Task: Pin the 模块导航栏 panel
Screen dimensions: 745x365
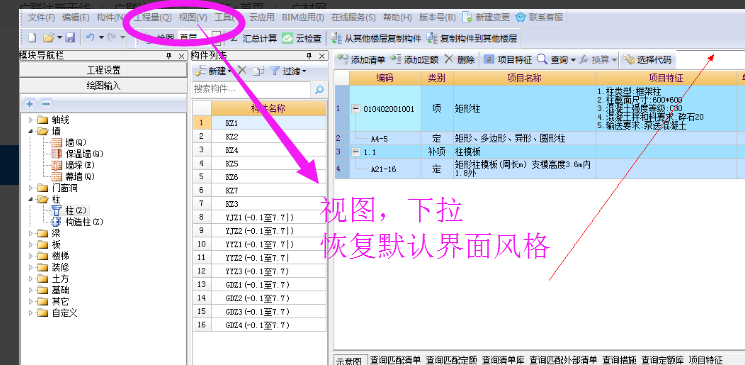Action: [x=169, y=56]
